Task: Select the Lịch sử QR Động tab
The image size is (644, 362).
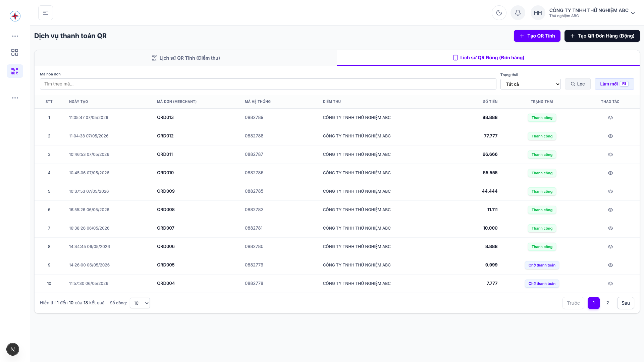Action: click(x=488, y=58)
